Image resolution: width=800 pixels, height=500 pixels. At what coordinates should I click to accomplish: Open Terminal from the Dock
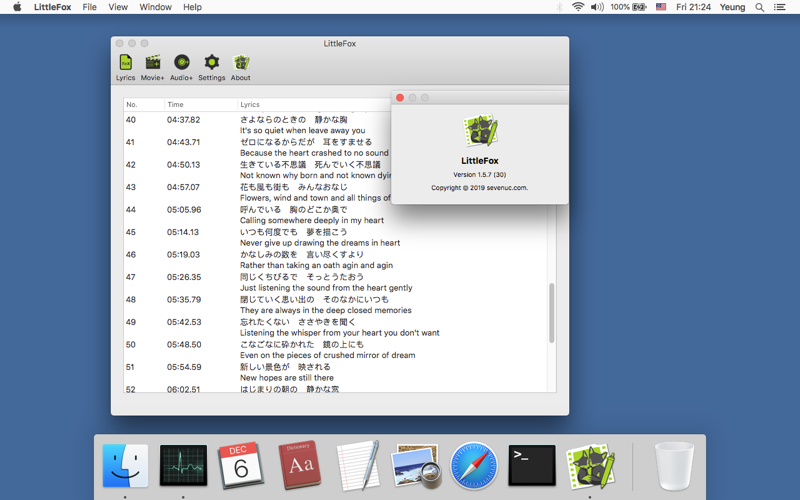[x=532, y=465]
